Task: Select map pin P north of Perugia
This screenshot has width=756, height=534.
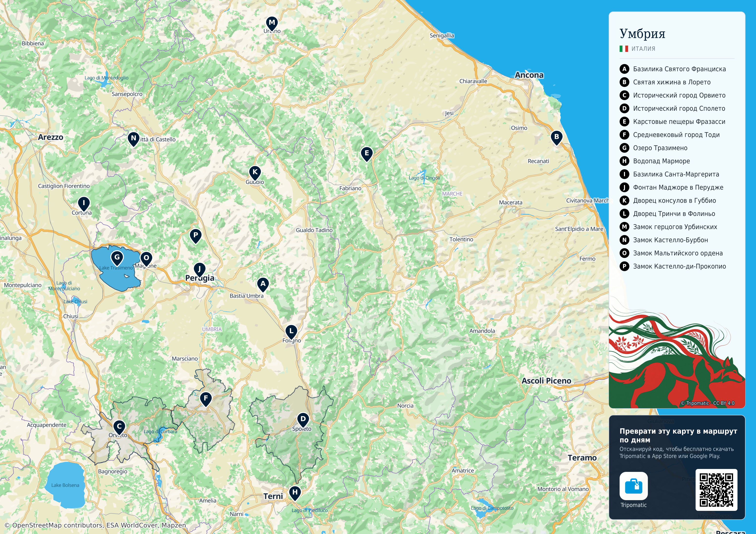Action: point(196,236)
